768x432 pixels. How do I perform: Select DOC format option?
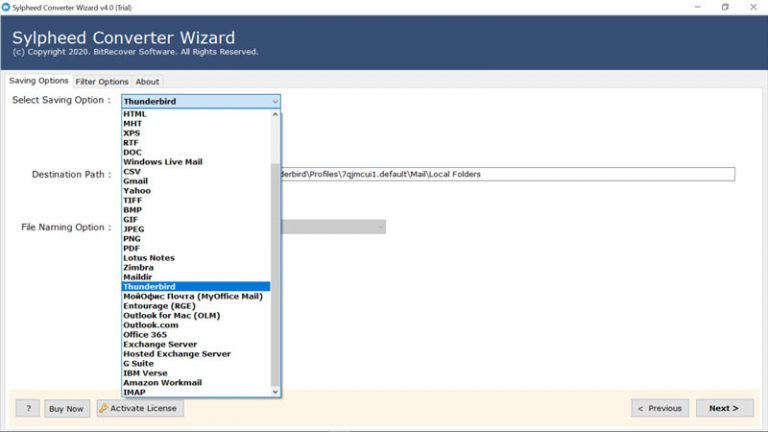(x=196, y=152)
